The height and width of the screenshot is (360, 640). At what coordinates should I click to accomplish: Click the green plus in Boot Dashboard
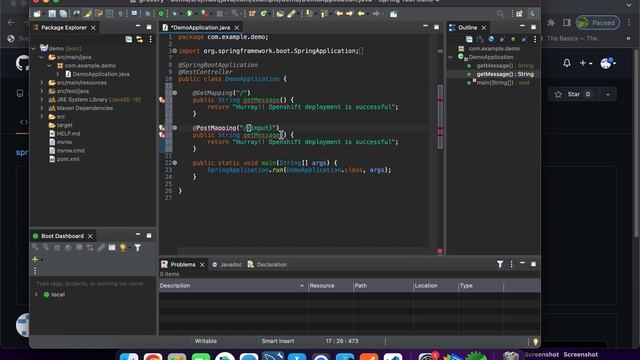coord(35,259)
